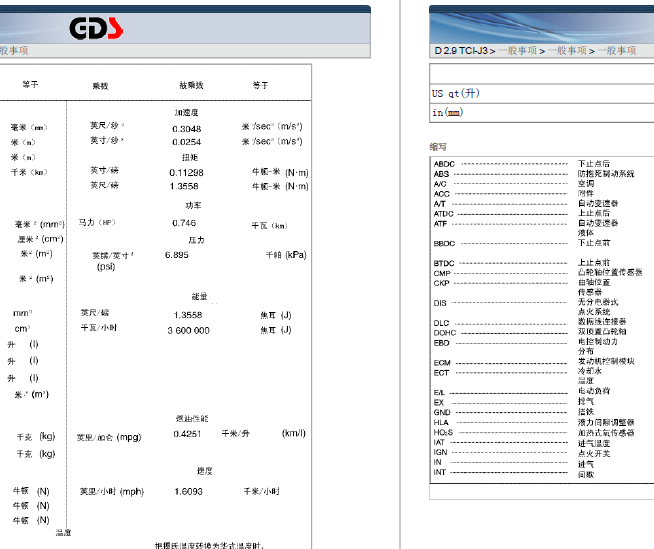
Task: Click the 能量 section heading
Action: coord(199,296)
